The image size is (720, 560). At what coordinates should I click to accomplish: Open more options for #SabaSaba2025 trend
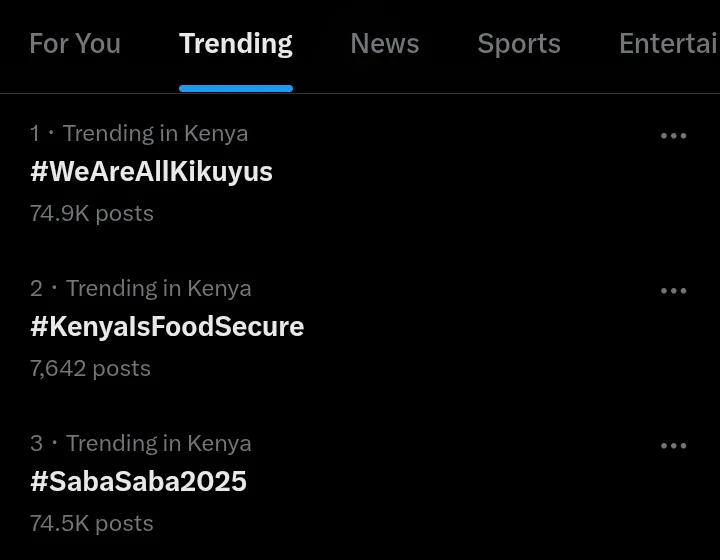[x=673, y=446]
